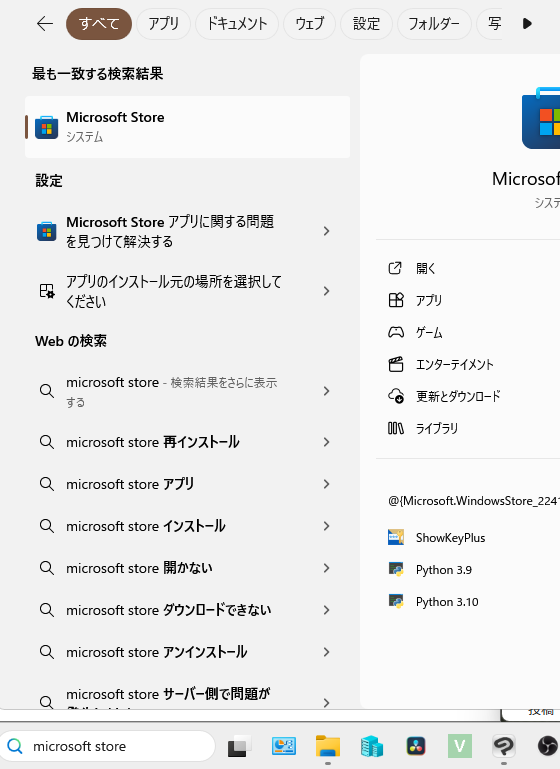The image size is (560, 769).
Task: Click the Python 3.9 icon
Action: point(396,569)
